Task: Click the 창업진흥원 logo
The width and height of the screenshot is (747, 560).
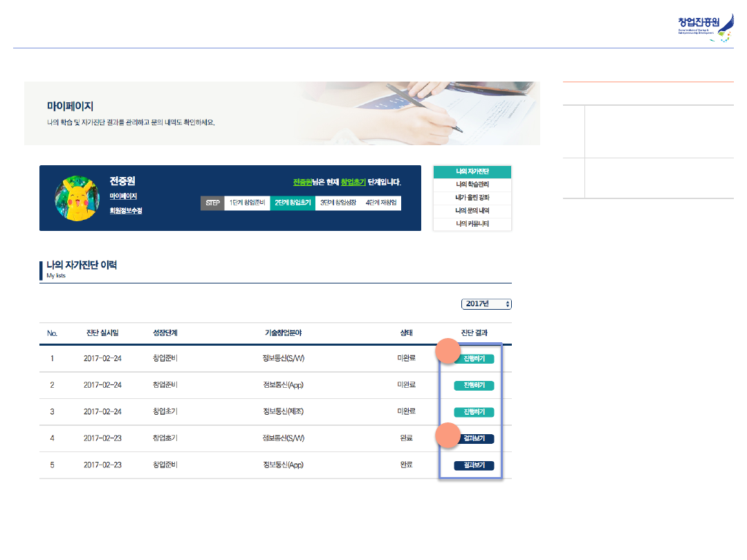Action: pos(705,28)
